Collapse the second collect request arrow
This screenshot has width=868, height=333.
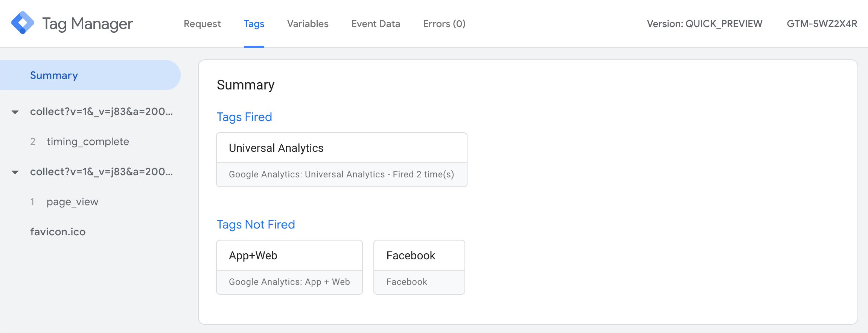click(15, 172)
